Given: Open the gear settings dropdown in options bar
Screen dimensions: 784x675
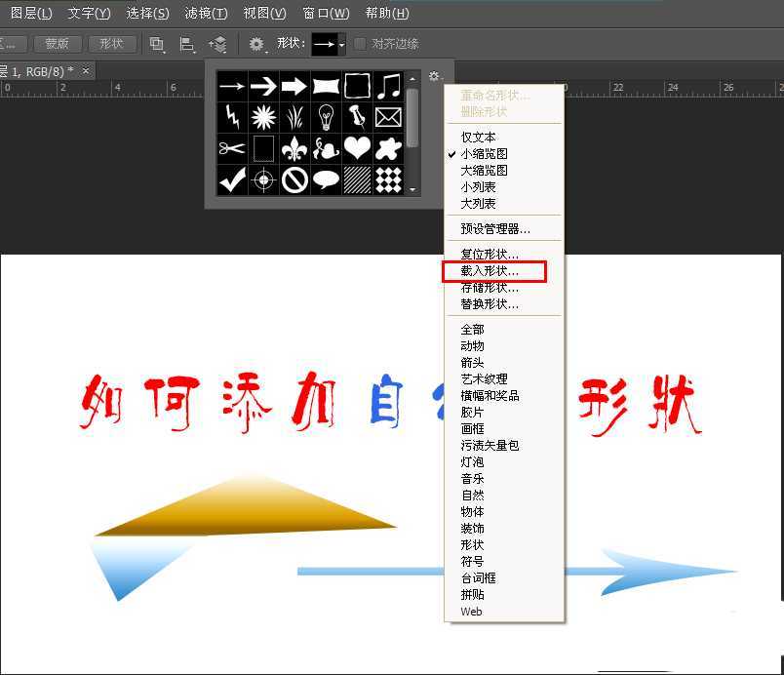Looking at the screenshot, I should (255, 43).
